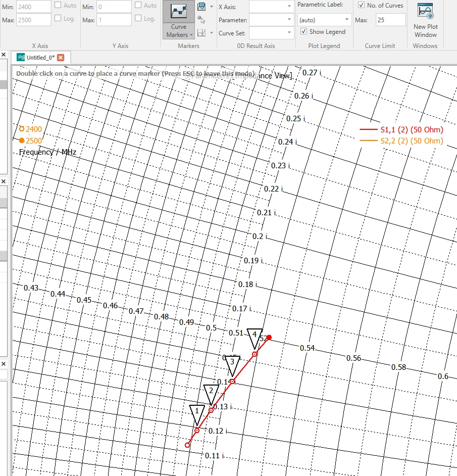Click the 2500 frequency legend label
Viewport: 457px width, 476px height.
33,141
